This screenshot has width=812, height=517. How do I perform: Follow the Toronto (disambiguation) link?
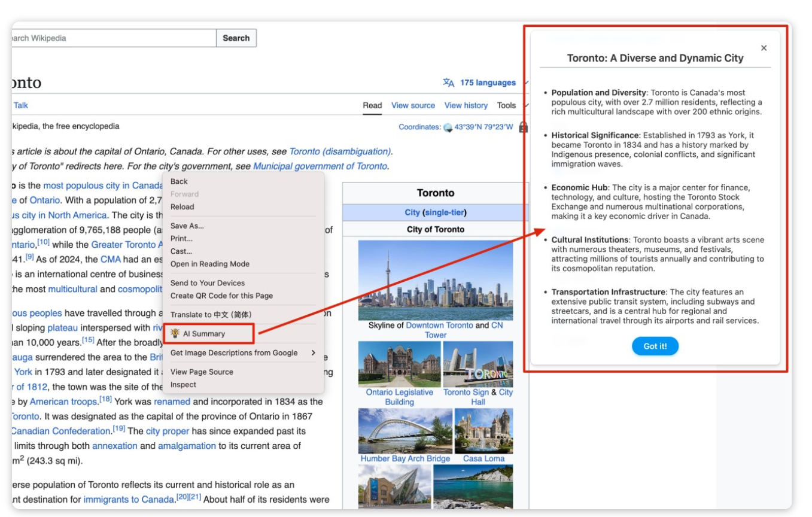pos(339,151)
